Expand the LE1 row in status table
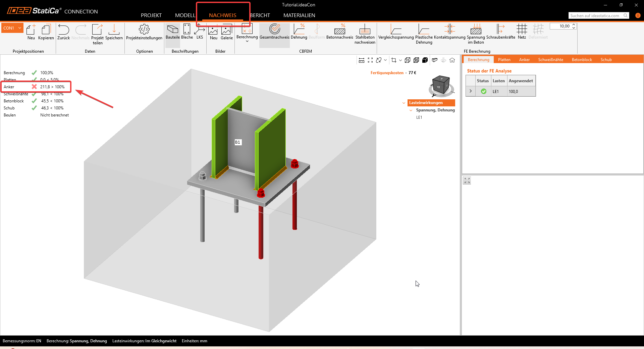644x349 pixels. 471,91
